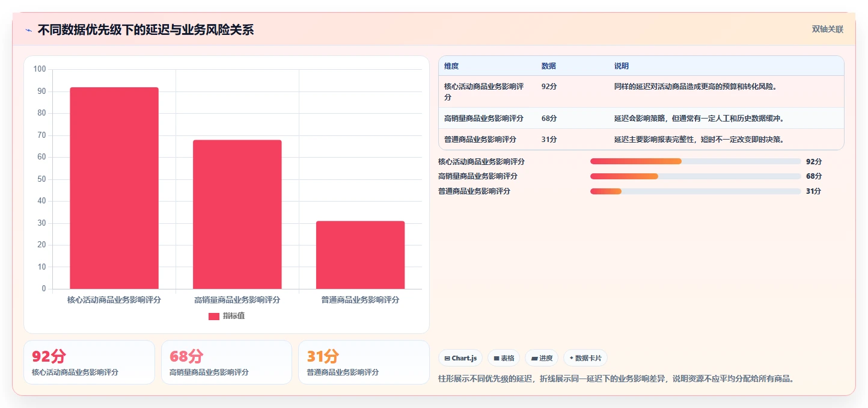Screen dimensions: 868x408
Task: Open the 31分 data card
Action: pyautogui.click(x=364, y=362)
